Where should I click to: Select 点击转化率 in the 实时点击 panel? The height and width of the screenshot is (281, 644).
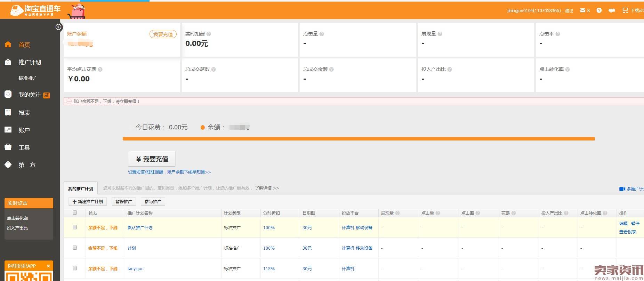point(17,218)
